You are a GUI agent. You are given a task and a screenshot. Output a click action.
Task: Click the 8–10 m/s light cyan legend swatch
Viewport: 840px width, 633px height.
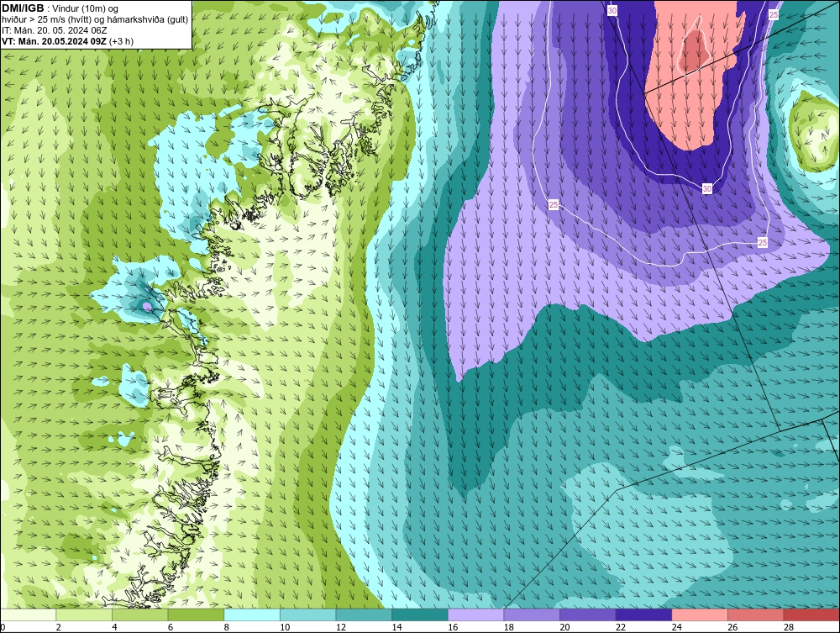[252, 615]
